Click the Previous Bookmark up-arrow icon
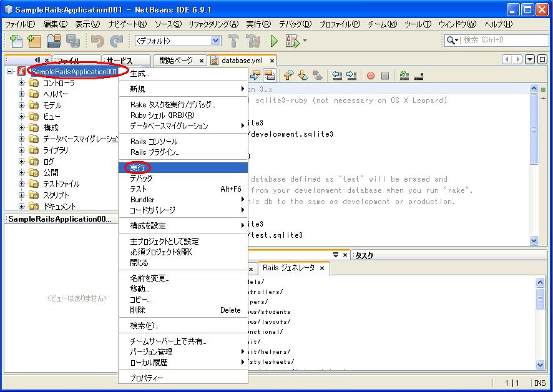The width and height of the screenshot is (553, 392). [288, 75]
